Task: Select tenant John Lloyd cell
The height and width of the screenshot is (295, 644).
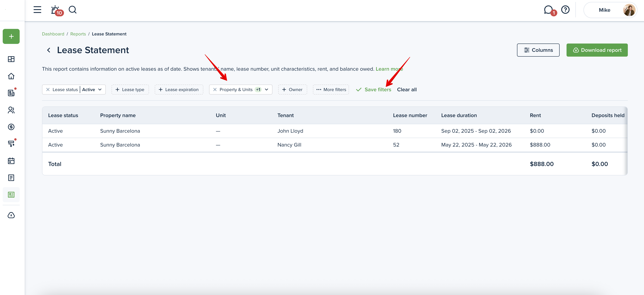Action: point(290,131)
